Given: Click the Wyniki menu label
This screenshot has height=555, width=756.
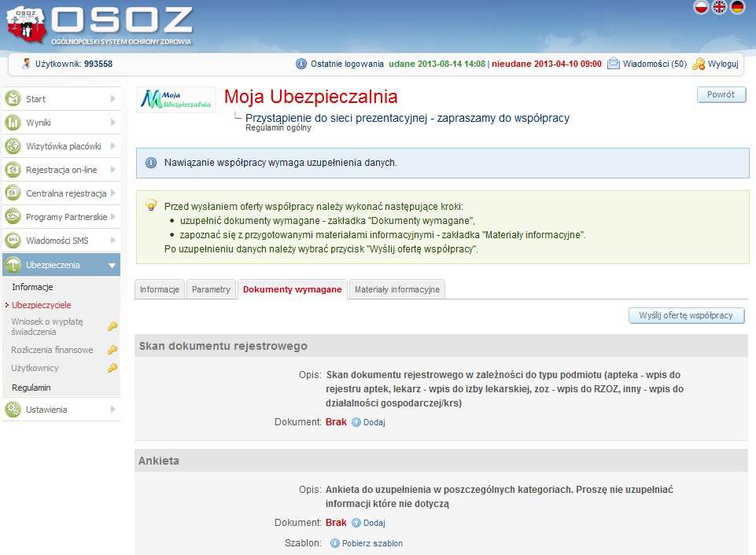Looking at the screenshot, I should (x=38, y=123).
